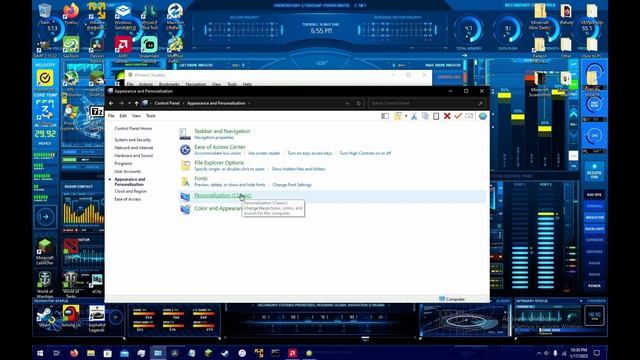Image resolution: width=640 pixels, height=360 pixels.
Task: Click Use screen reader link
Action: pyautogui.click(x=264, y=153)
